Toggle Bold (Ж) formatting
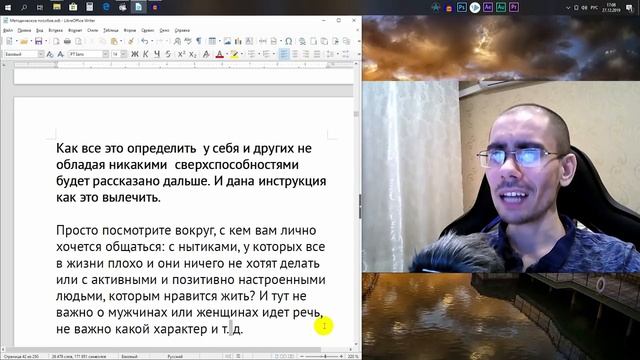 tap(135, 54)
